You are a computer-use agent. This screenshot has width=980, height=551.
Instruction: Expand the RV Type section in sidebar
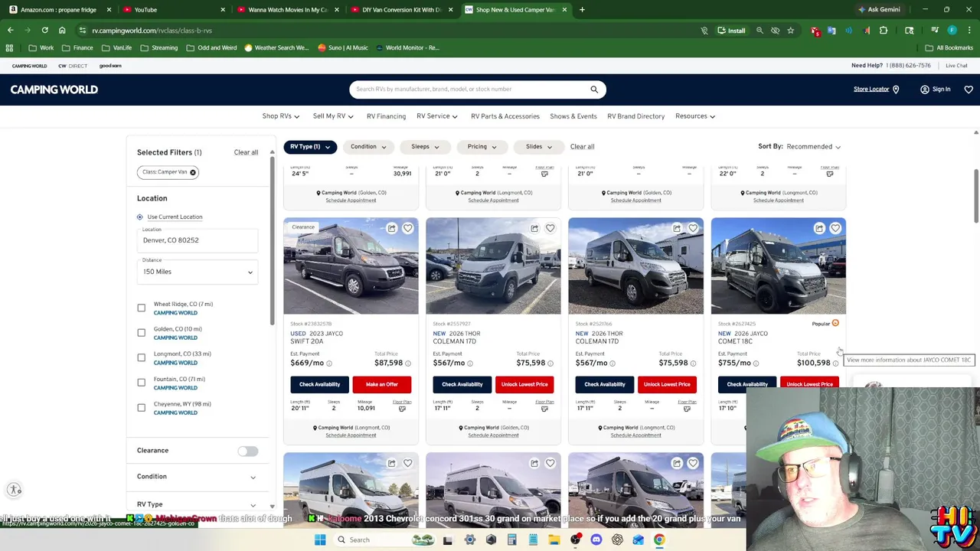tap(196, 504)
